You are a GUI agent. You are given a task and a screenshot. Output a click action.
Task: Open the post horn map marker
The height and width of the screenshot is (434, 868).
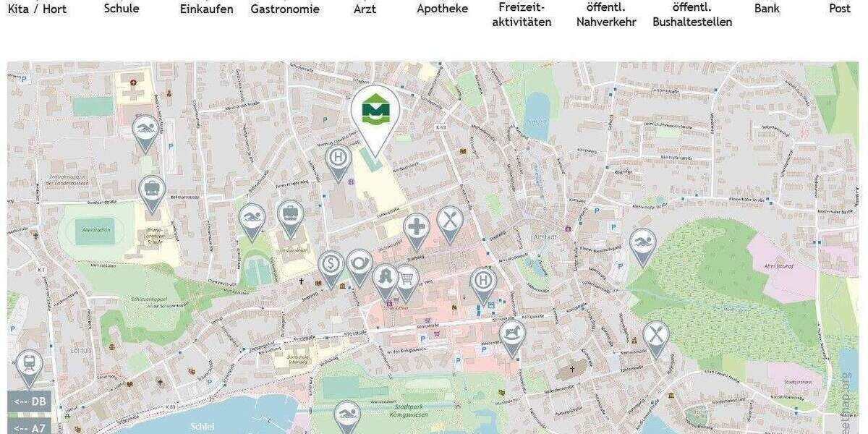point(359,265)
